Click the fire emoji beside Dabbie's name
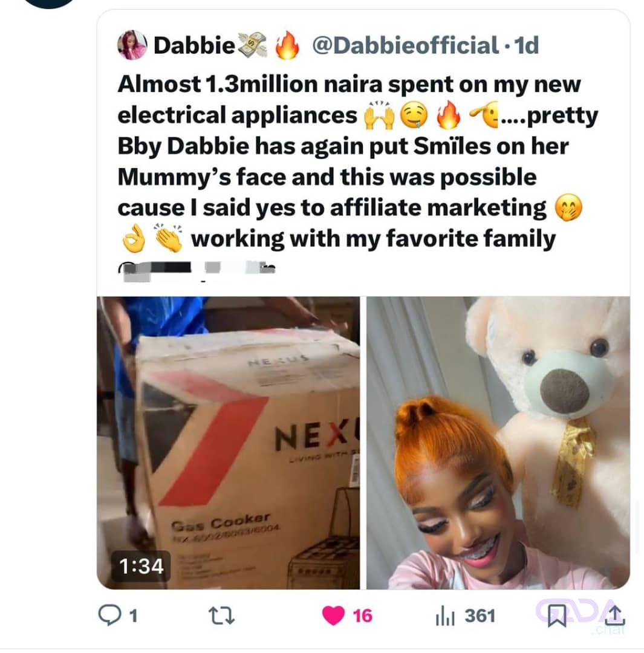 [x=287, y=45]
